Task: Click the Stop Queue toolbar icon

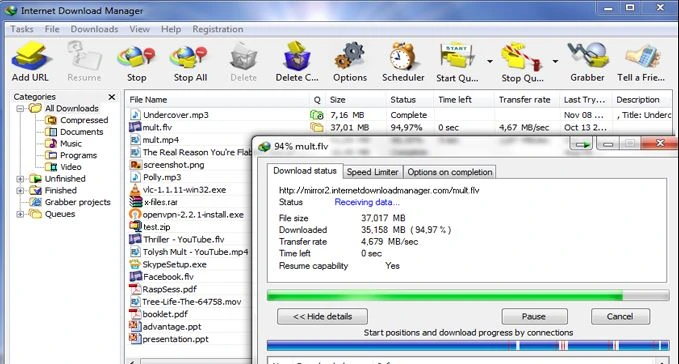Action: (x=522, y=57)
